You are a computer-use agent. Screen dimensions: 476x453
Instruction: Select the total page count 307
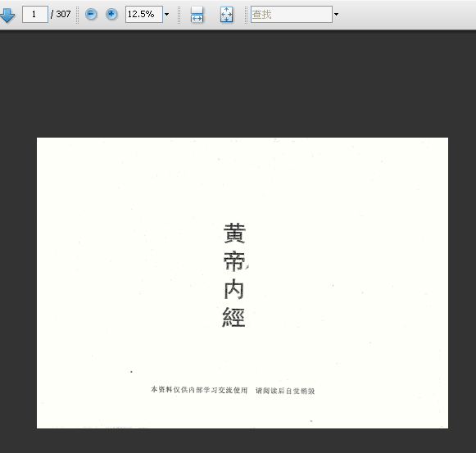click(63, 14)
